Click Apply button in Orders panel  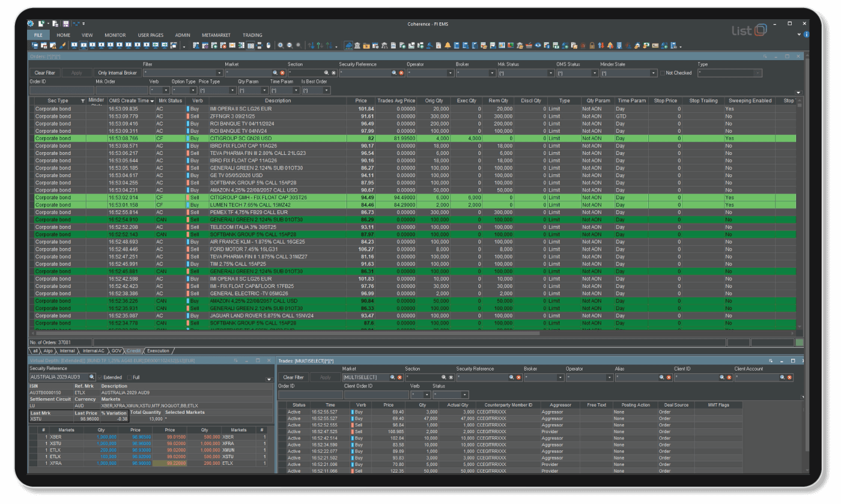click(76, 73)
